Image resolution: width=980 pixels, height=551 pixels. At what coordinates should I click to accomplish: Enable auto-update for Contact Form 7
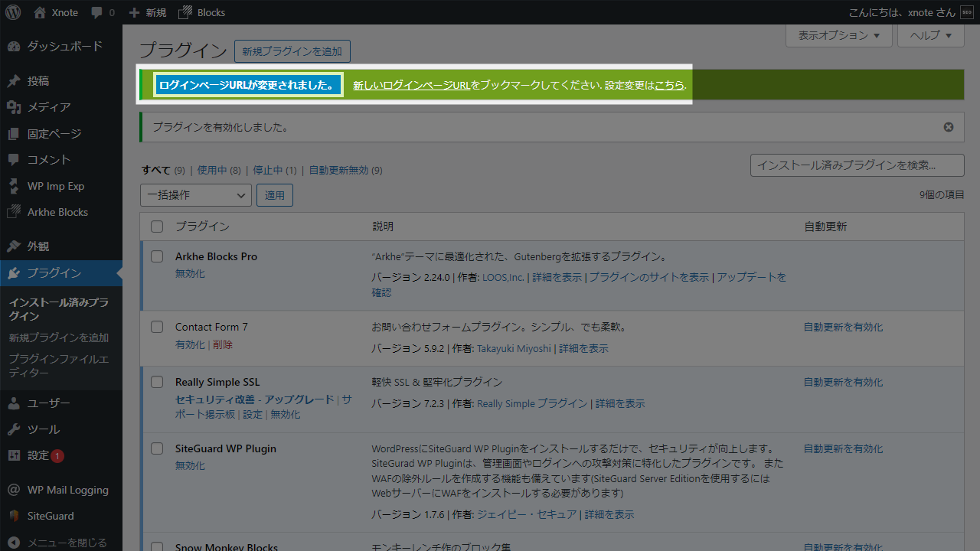[x=843, y=327]
